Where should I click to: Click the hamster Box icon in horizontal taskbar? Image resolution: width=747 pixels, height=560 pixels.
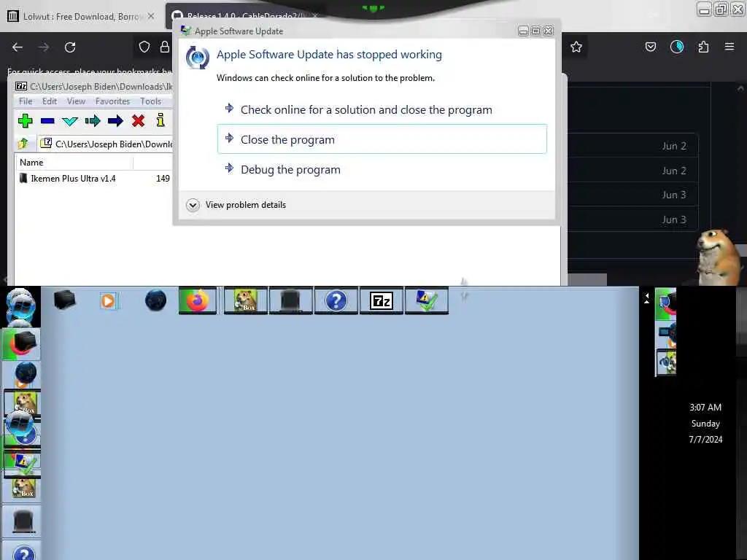point(246,300)
